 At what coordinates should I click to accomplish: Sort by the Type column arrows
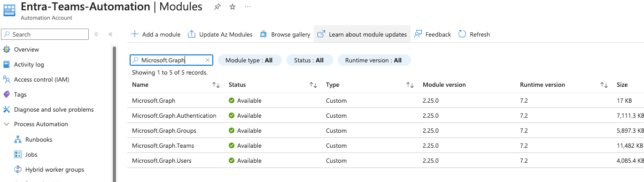[x=410, y=85]
